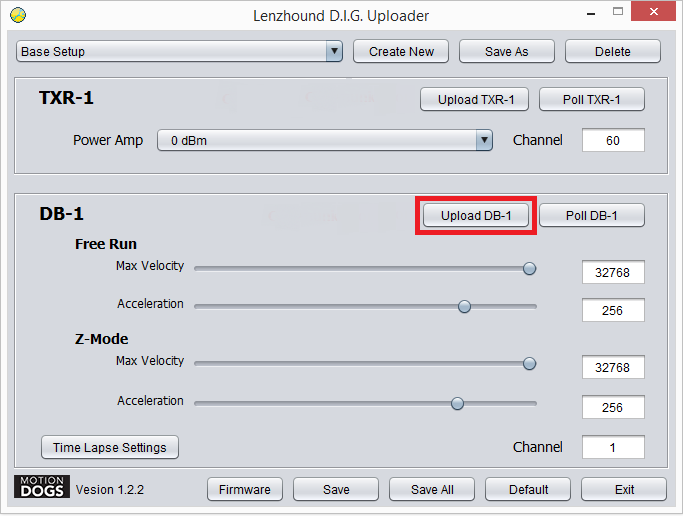Click the Power Amp dropdown arrow
The height and width of the screenshot is (516, 683).
click(484, 140)
